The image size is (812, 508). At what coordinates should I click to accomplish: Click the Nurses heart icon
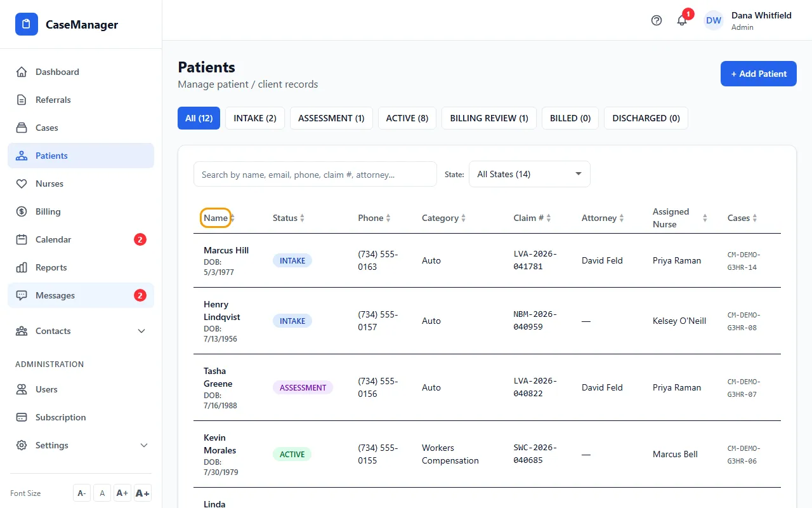pos(22,184)
